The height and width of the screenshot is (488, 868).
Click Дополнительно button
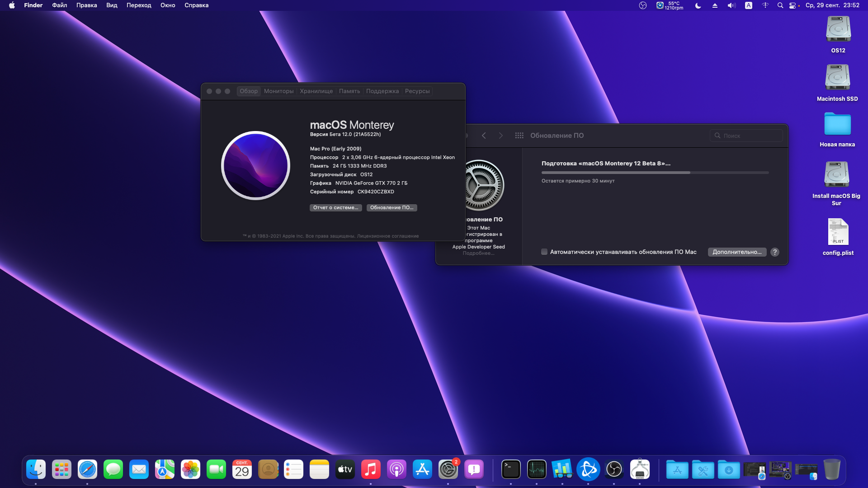coord(737,252)
